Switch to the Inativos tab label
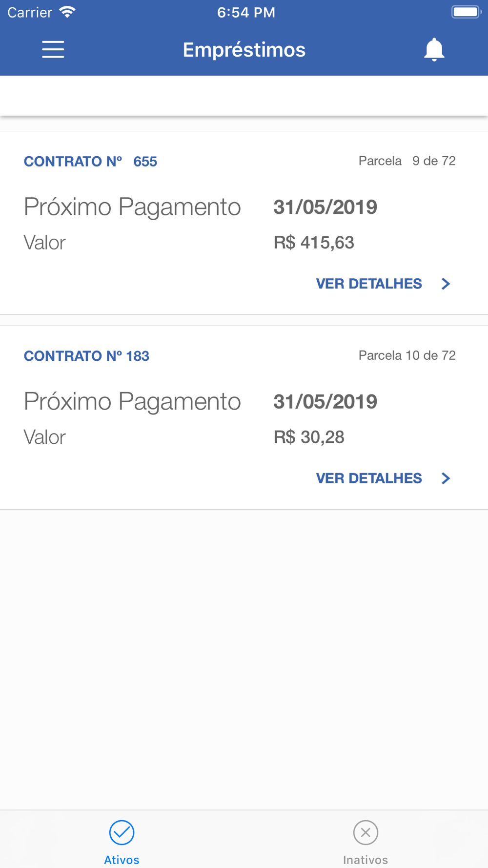Screen dimensions: 488x868 click(x=366, y=860)
